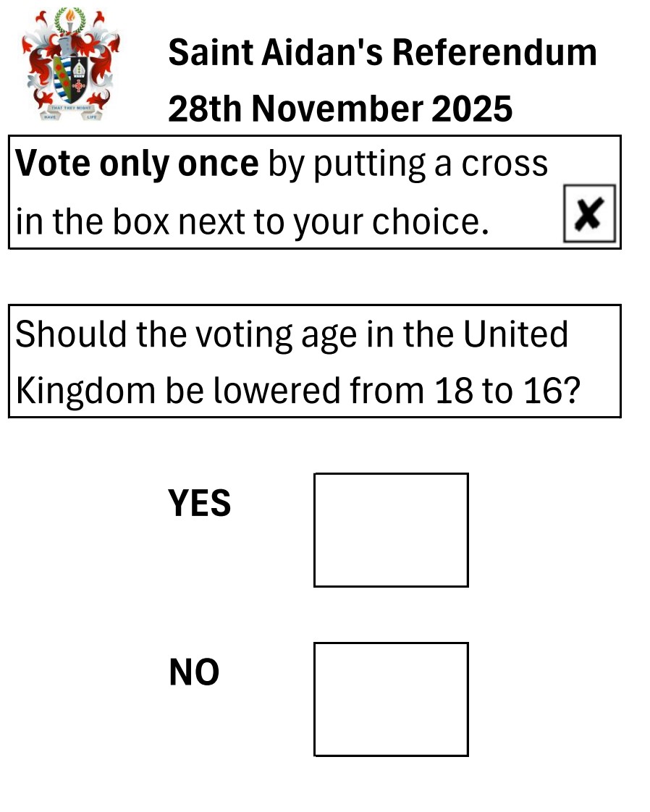Screen dimensions: 650x812
Task: Click the NO option label
Action: 194,673
